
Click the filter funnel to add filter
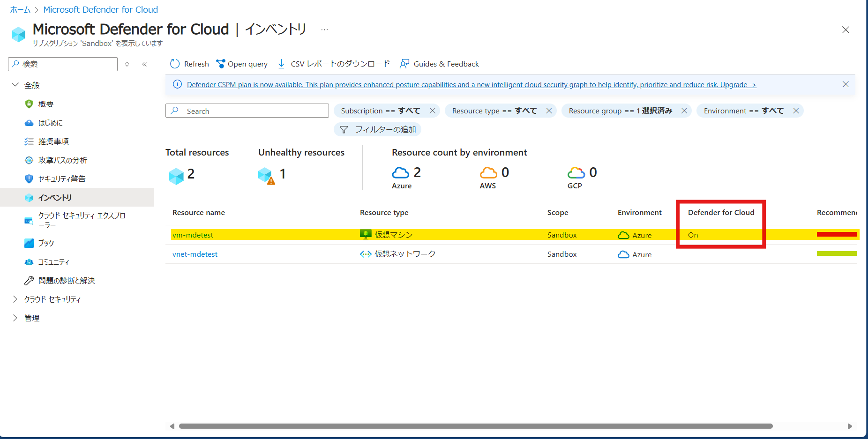coord(344,129)
